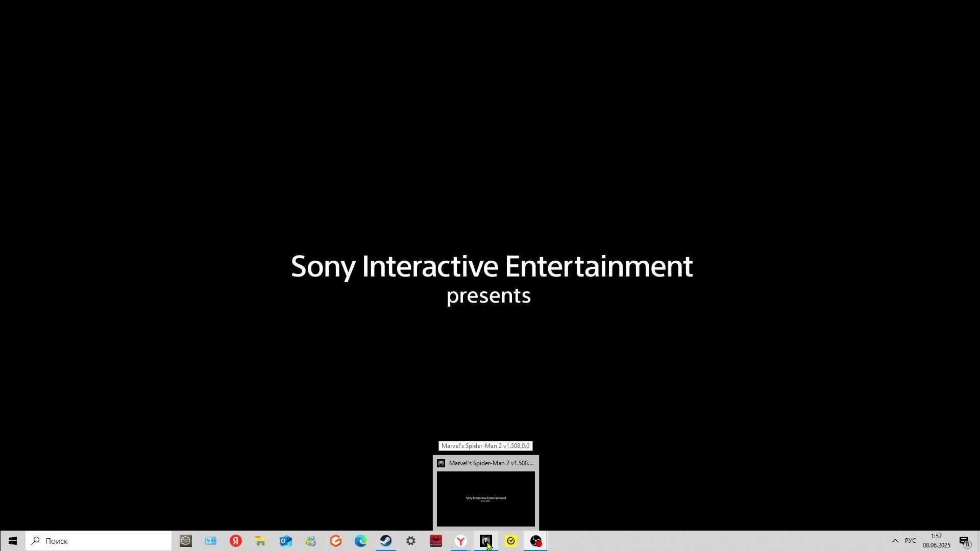This screenshot has height=551, width=980.
Task: Select the Marvel's Spider-Man 2 preview thumbnail
Action: pos(486,498)
